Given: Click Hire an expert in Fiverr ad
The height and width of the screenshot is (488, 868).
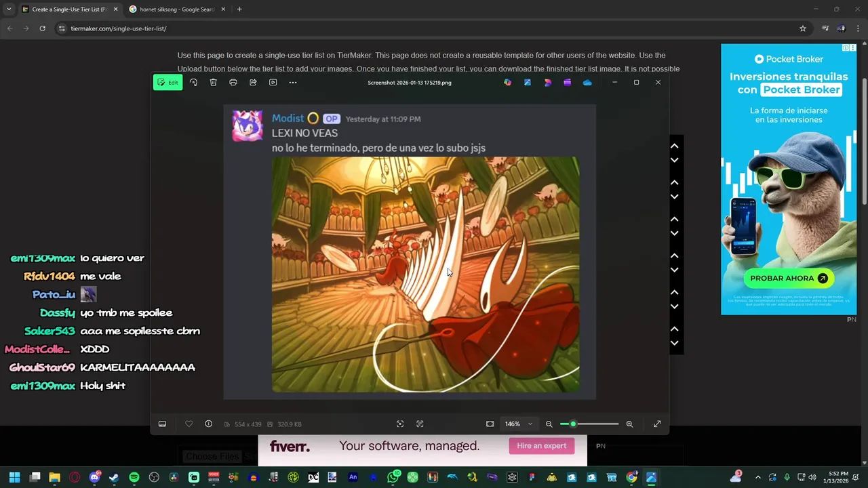Looking at the screenshot, I should [541, 446].
